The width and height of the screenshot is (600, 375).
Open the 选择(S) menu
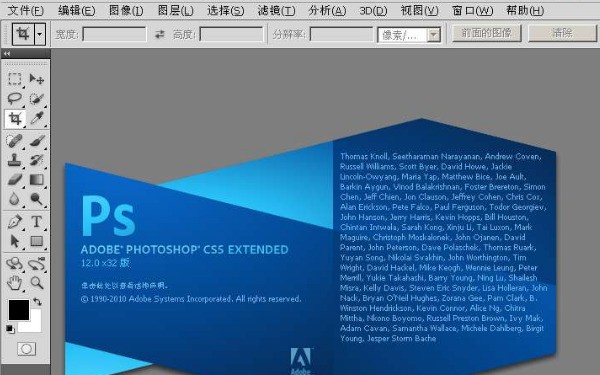pyautogui.click(x=225, y=10)
